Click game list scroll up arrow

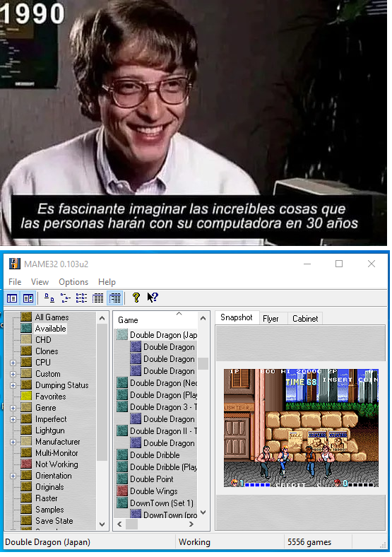point(203,318)
